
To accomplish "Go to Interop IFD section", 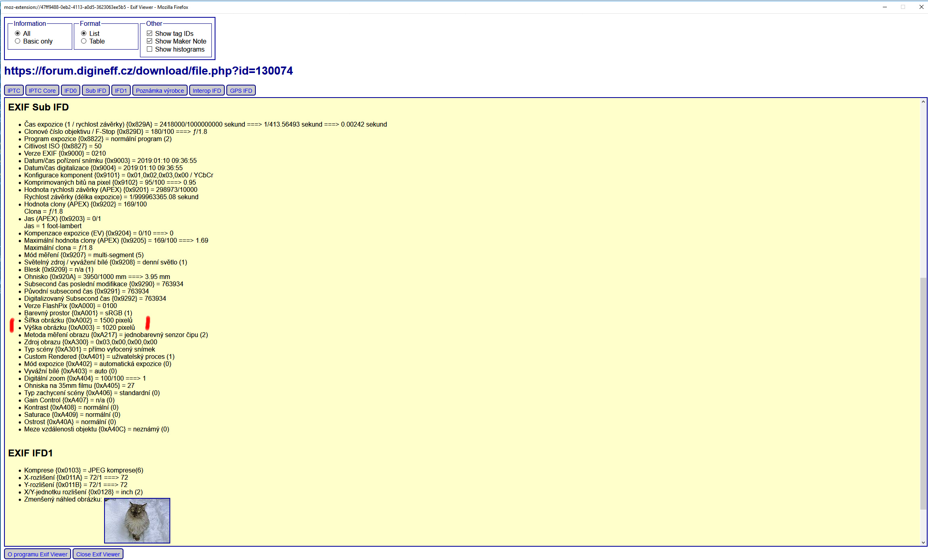I will pyautogui.click(x=207, y=91).
